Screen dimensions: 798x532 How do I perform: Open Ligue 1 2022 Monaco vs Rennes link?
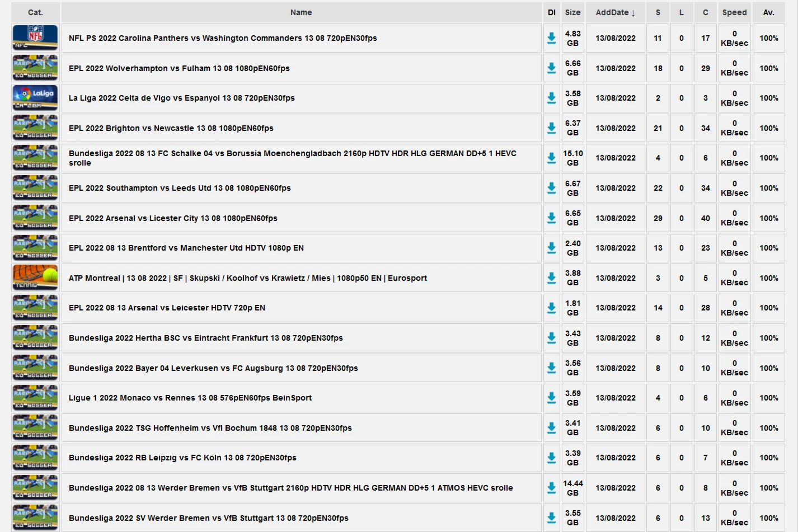(x=190, y=398)
